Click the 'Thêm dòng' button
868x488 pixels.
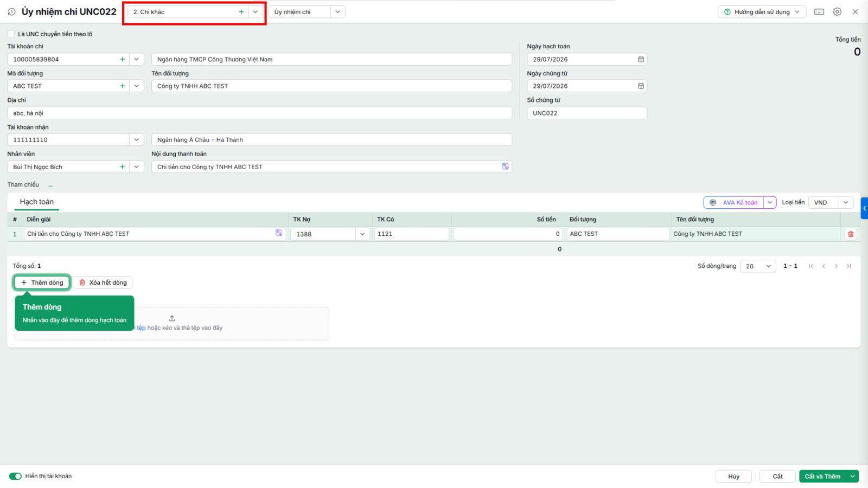point(42,282)
